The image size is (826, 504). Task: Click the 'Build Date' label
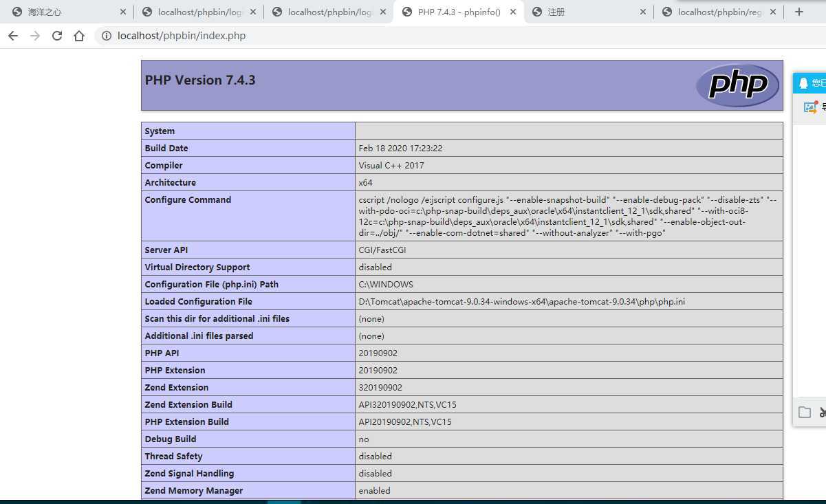click(166, 148)
